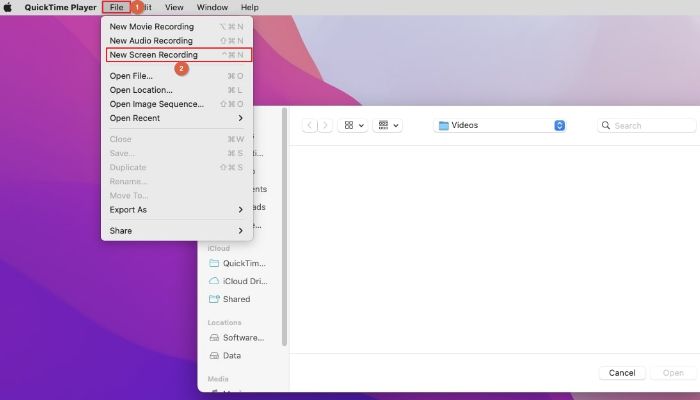Expand the Export As submenu

pyautogui.click(x=177, y=210)
